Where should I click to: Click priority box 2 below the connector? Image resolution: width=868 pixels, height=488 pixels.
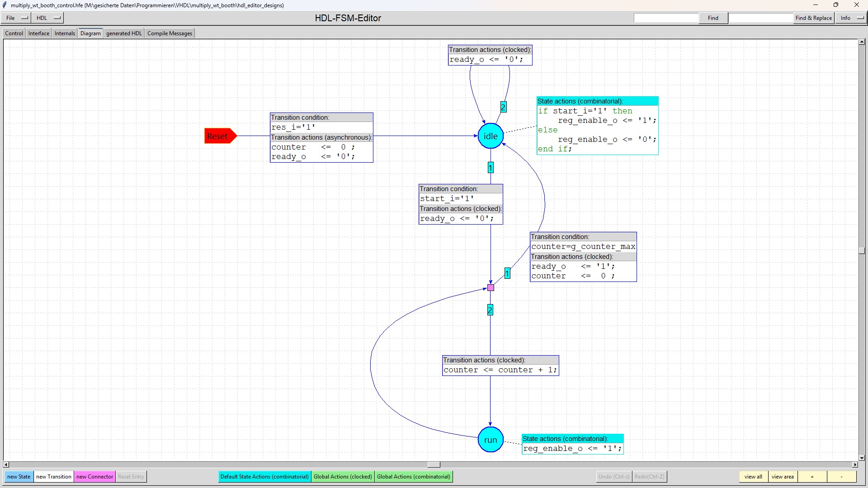click(x=490, y=310)
